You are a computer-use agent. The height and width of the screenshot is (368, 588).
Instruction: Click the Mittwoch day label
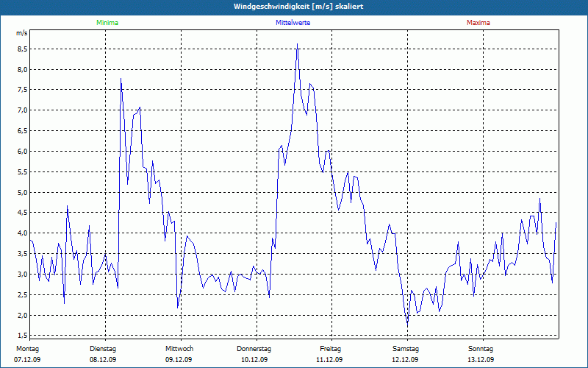179,349
